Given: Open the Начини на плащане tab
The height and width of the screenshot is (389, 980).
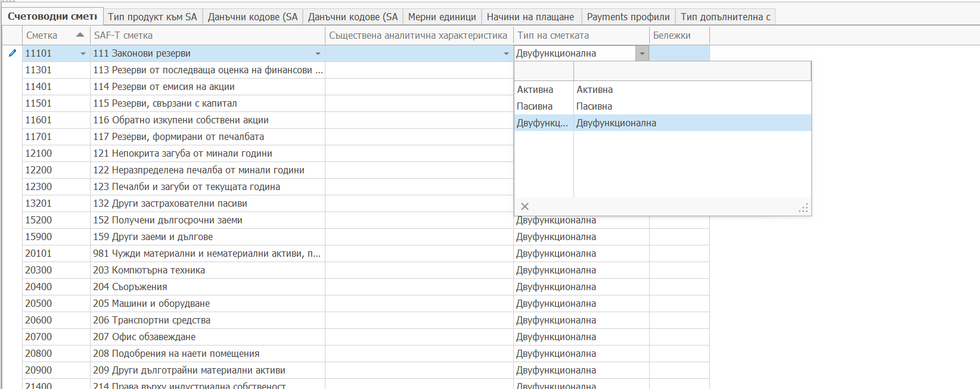Looking at the screenshot, I should coord(531,17).
